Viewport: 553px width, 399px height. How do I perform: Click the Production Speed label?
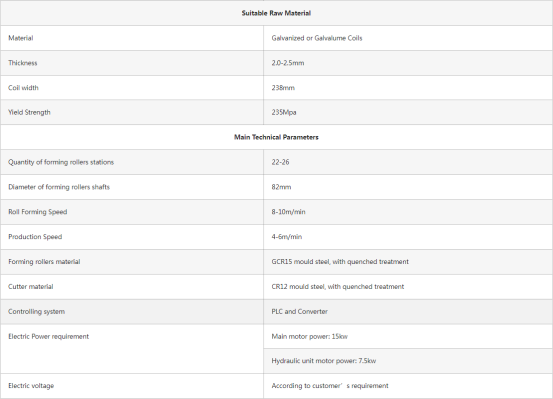click(x=35, y=237)
